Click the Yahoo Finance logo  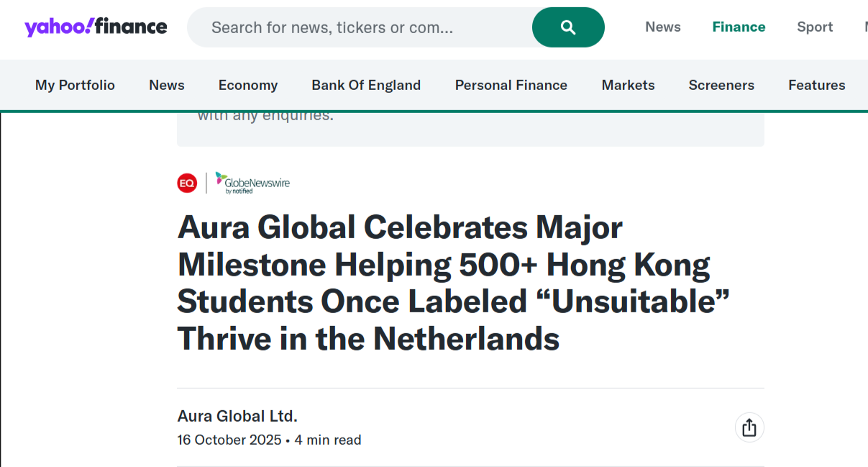[x=96, y=27]
